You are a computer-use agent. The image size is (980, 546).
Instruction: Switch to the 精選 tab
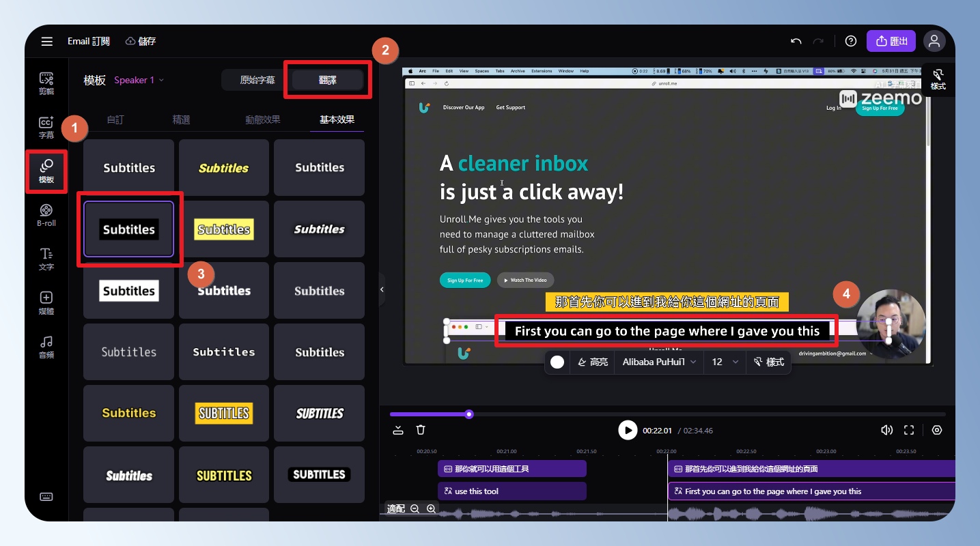(x=181, y=119)
